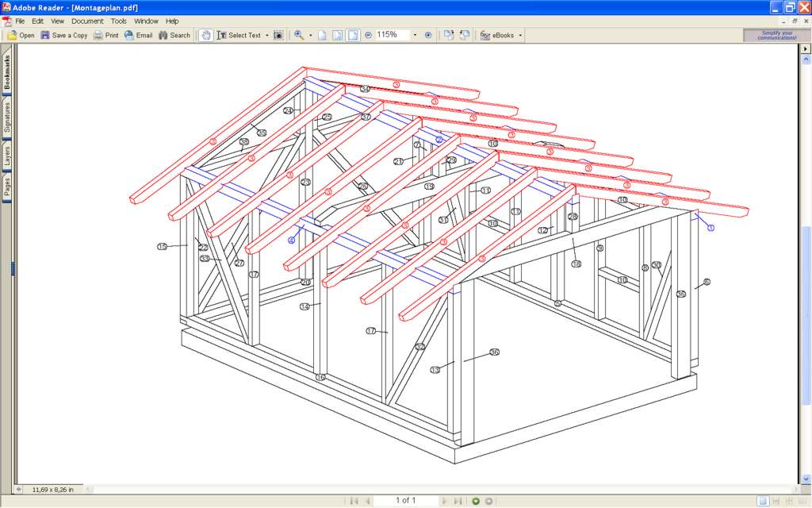Click the Search button
This screenshot has width=812, height=508.
174,35
